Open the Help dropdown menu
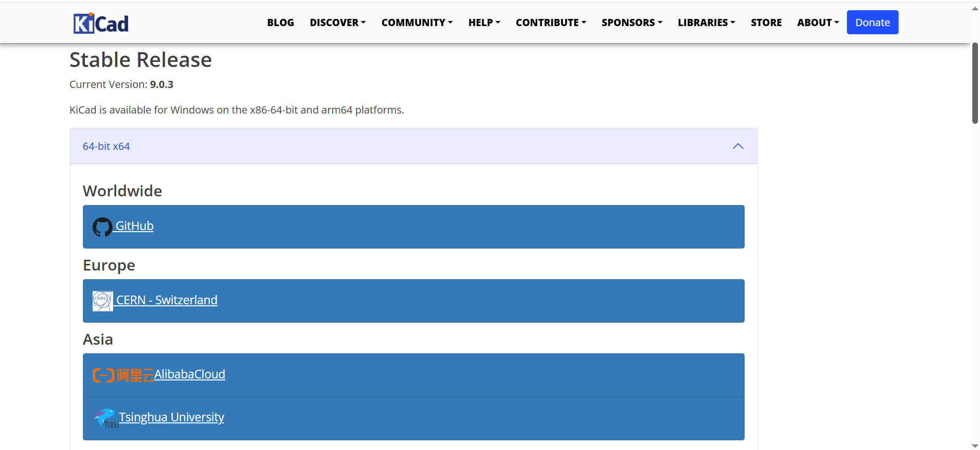The image size is (980, 450). coord(484,22)
